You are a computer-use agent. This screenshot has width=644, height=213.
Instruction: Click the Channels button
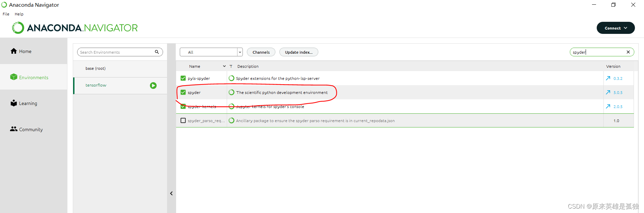tap(261, 52)
